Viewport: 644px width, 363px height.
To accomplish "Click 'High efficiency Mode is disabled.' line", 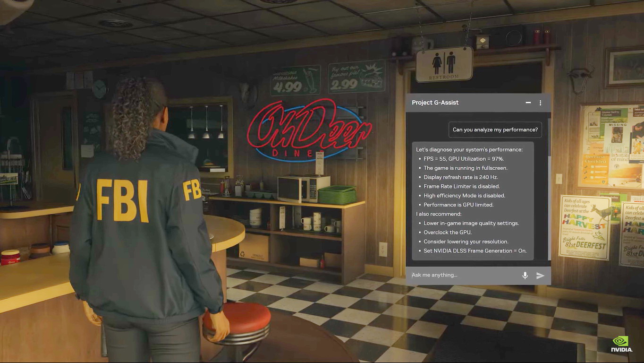I will click(464, 196).
